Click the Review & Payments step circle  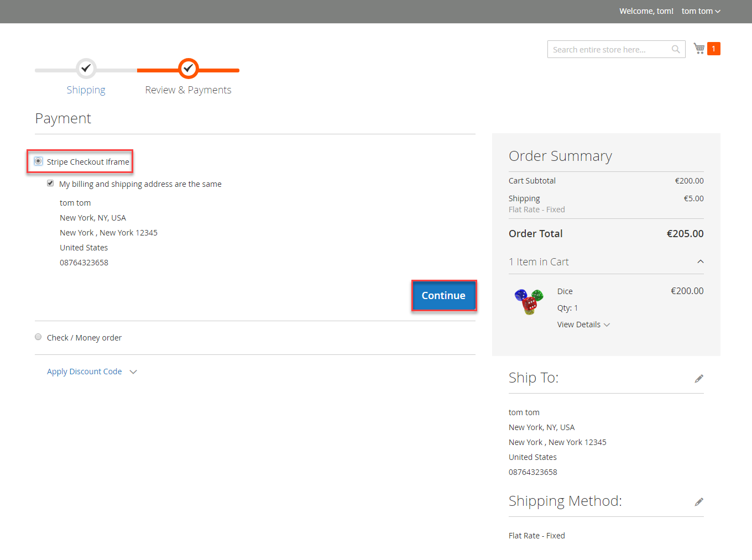click(188, 69)
